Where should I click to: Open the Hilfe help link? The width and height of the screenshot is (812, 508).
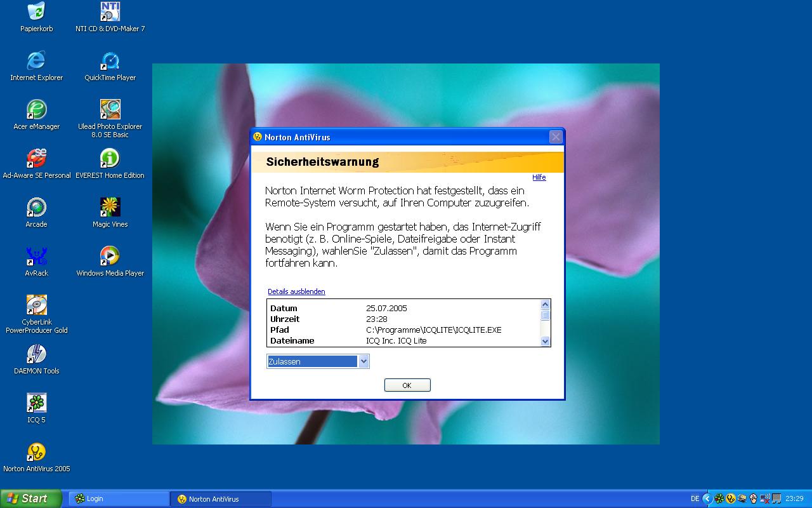pyautogui.click(x=539, y=177)
